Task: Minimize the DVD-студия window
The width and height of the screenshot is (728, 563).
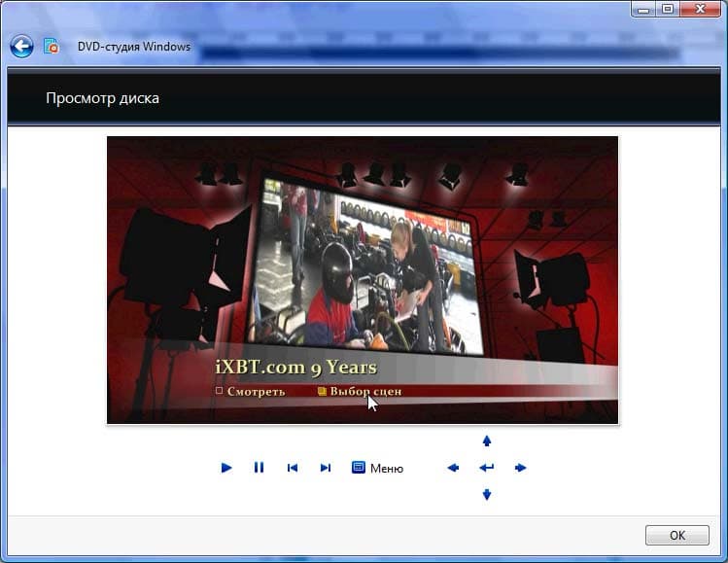Action: [x=643, y=9]
